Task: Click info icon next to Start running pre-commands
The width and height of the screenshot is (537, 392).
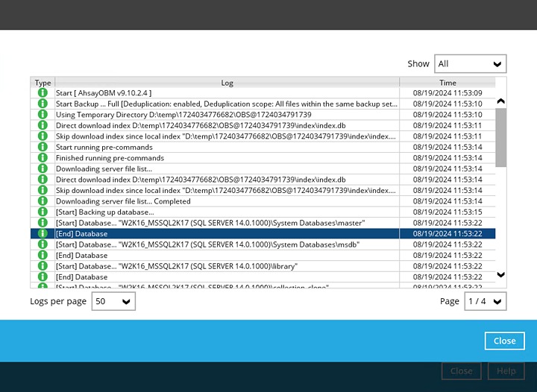Action: tap(43, 148)
